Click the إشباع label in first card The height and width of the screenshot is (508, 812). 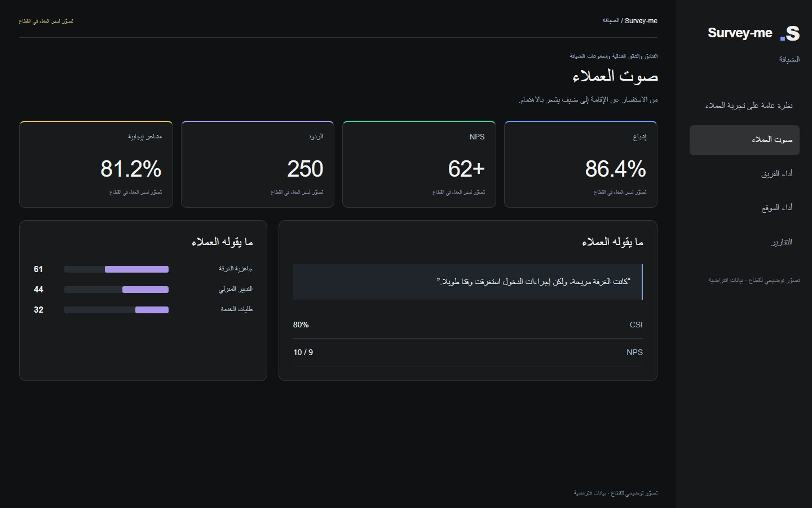tap(639, 137)
